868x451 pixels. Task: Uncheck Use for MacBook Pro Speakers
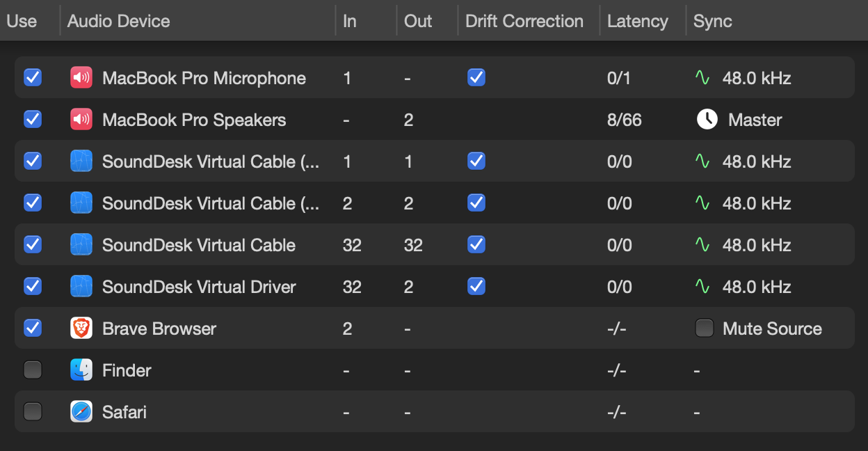pos(33,119)
